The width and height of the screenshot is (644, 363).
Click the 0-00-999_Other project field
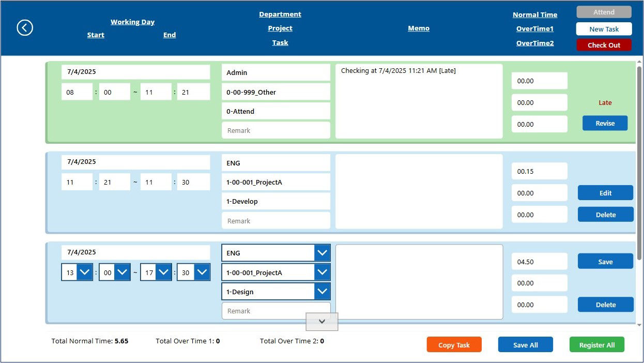pos(276,92)
